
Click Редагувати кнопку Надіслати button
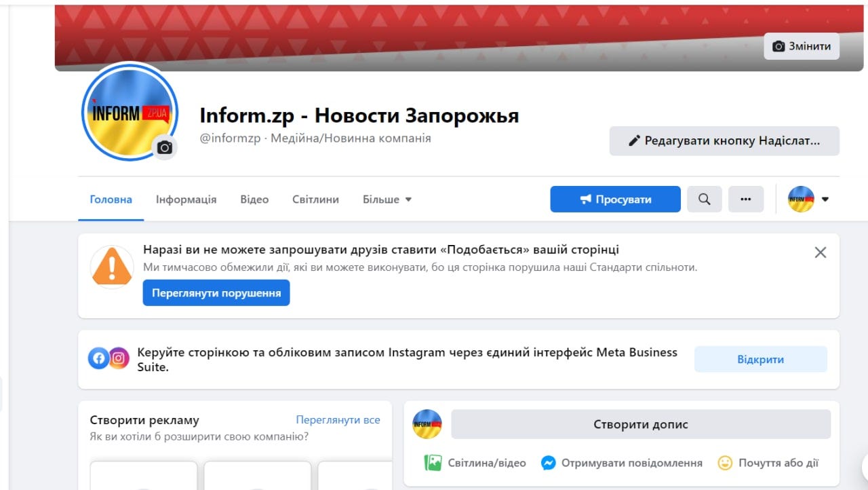pos(724,141)
